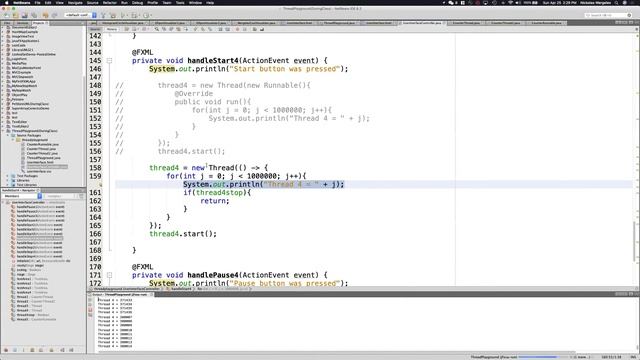Toggle Show Inner Classes in Navigator

[x=41, y=350]
